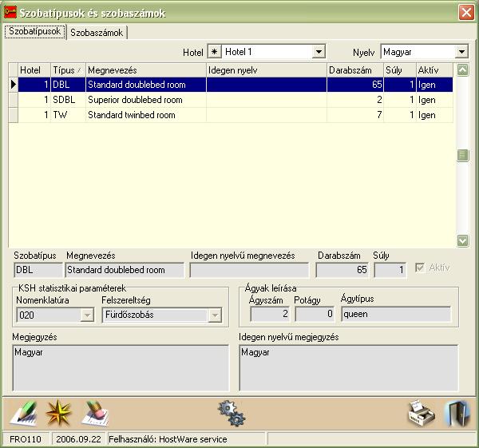
Task: Click the new record star icon
Action: pyautogui.click(x=58, y=414)
